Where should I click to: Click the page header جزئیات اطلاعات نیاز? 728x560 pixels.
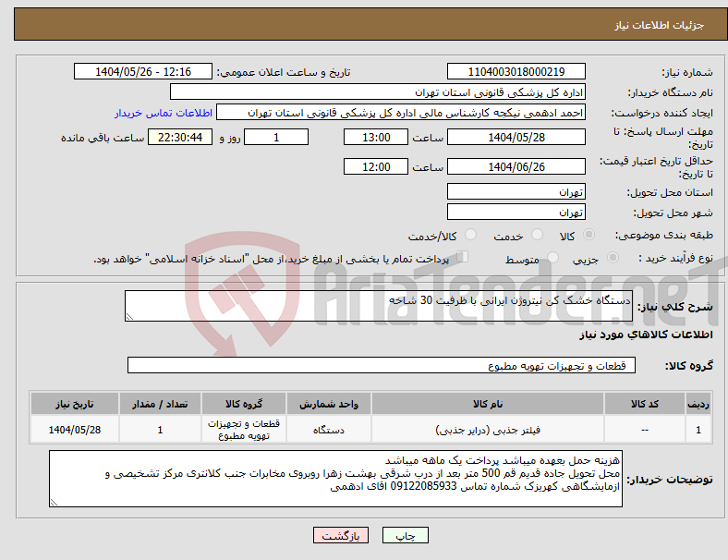pyautogui.click(x=660, y=25)
